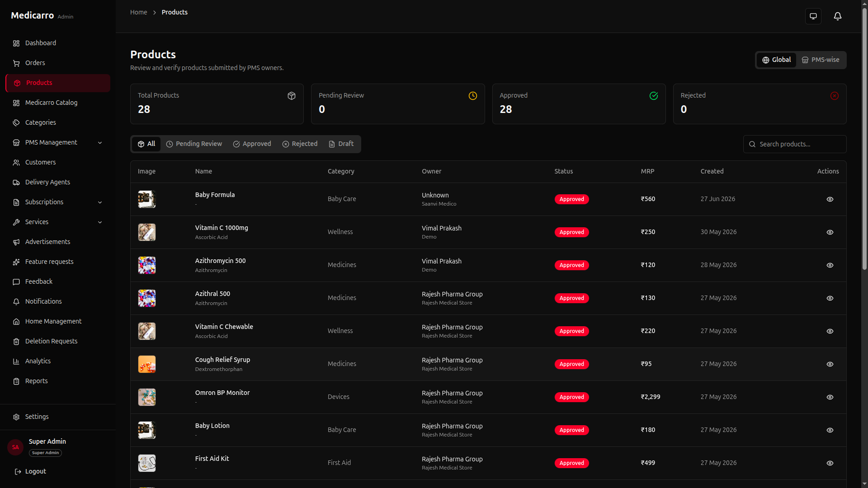
Task: Expand the PMS Management menu
Action: point(58,143)
